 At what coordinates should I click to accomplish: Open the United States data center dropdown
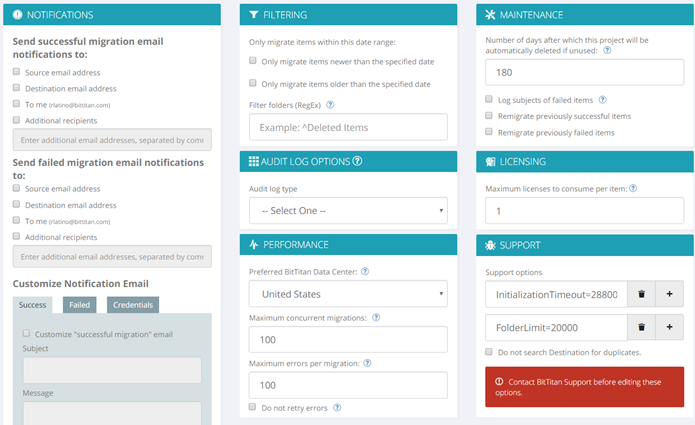click(x=347, y=294)
